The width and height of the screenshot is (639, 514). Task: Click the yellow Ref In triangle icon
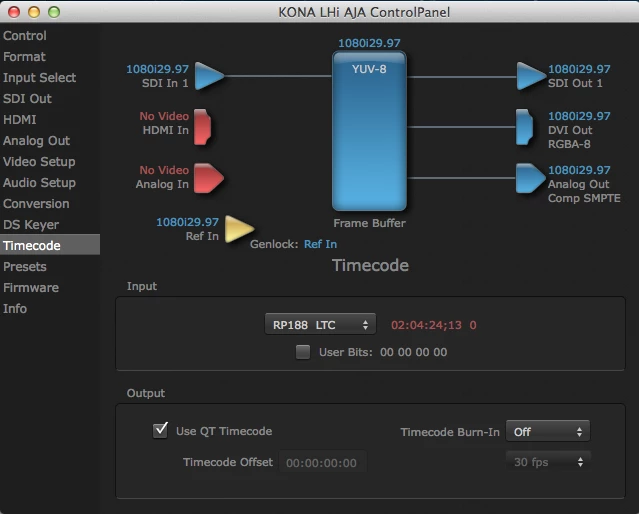pyautogui.click(x=239, y=229)
